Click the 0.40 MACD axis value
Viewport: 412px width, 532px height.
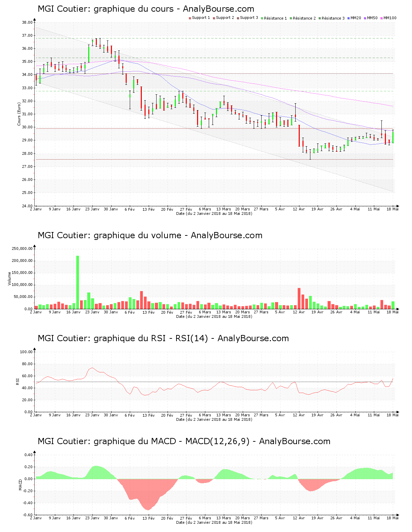click(x=28, y=455)
